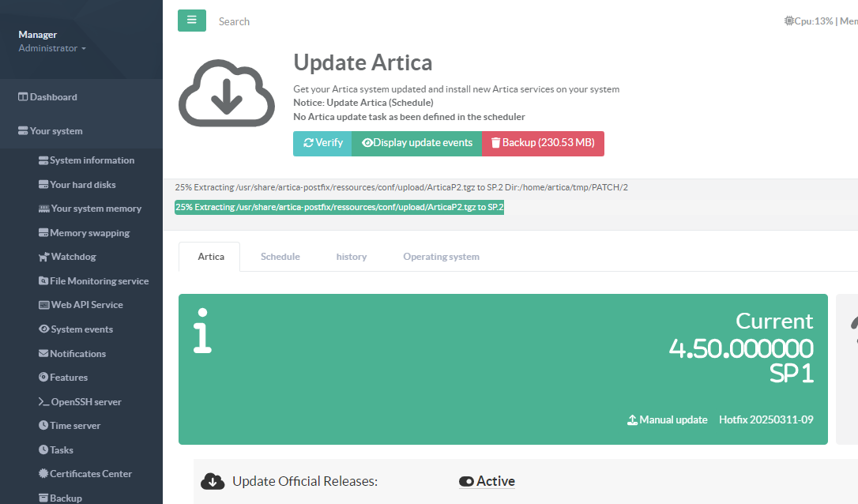Click the large cloud download icon
Viewport: 858px width, 504px height.
coord(227,92)
